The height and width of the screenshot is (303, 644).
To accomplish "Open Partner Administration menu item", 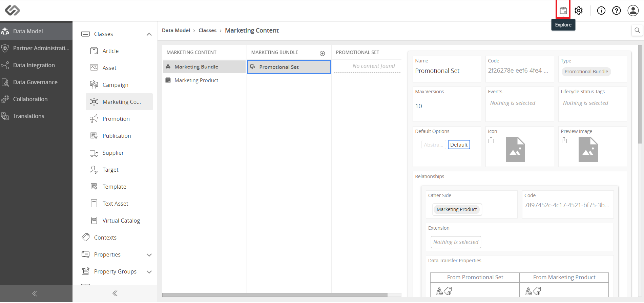I will [36, 48].
